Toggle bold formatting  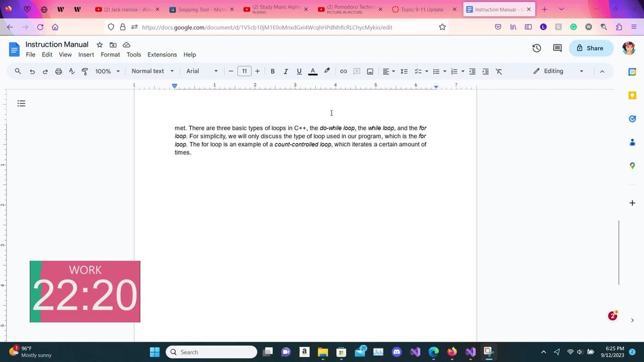272,71
